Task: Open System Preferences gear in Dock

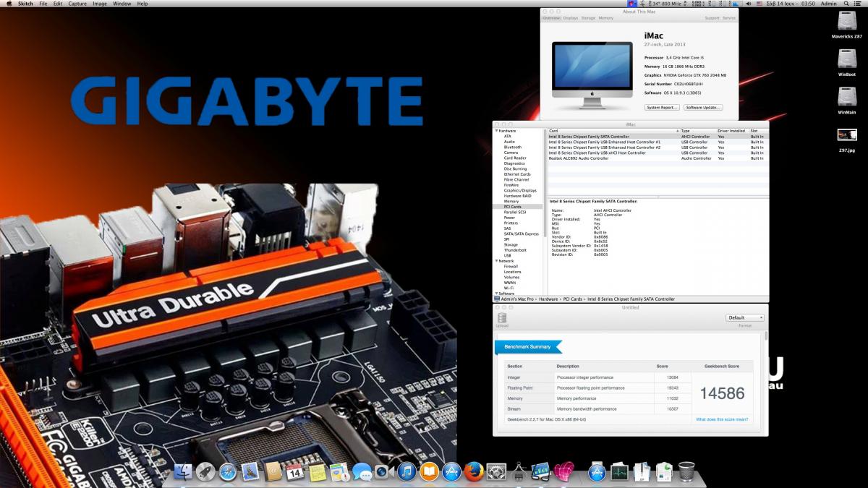Action: 496,472
